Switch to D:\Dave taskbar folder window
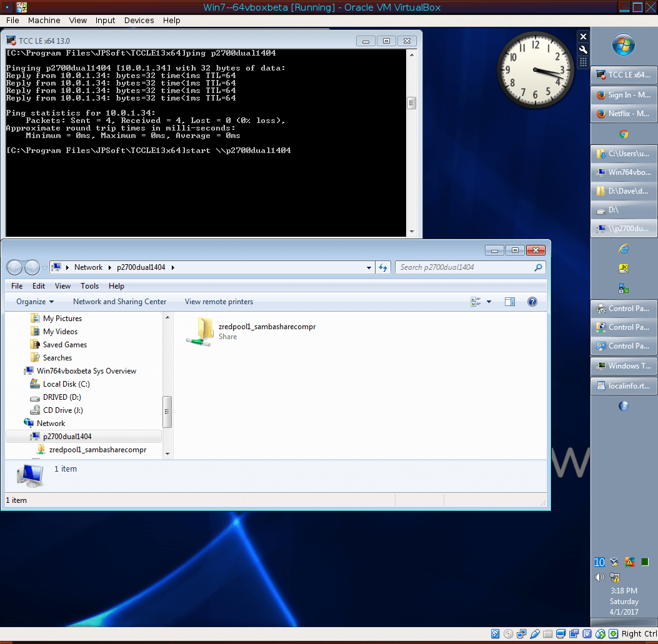This screenshot has height=644, width=658. pos(624,191)
